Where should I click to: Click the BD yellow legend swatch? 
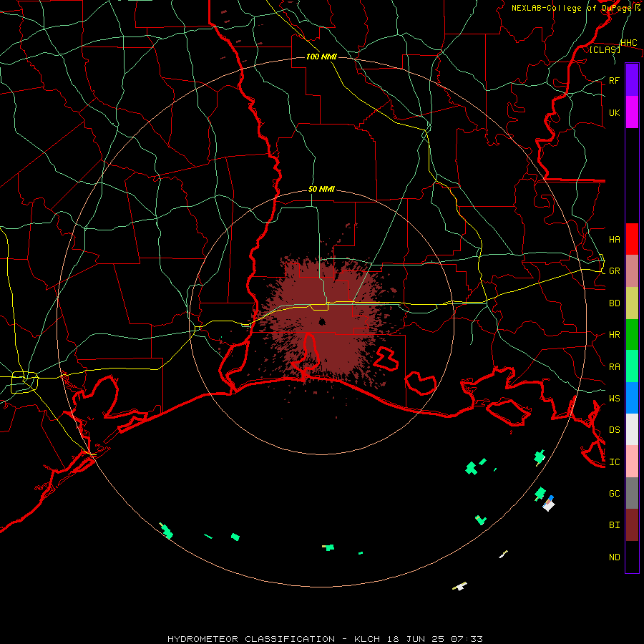[632, 303]
